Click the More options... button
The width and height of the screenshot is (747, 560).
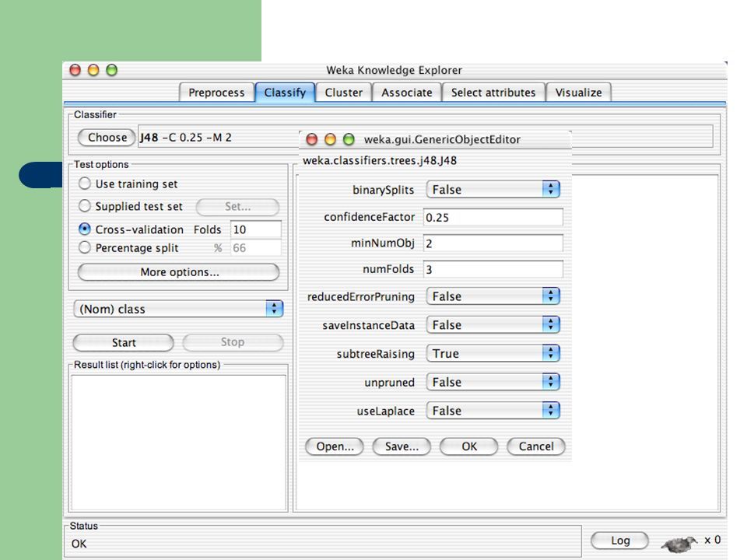(x=179, y=272)
